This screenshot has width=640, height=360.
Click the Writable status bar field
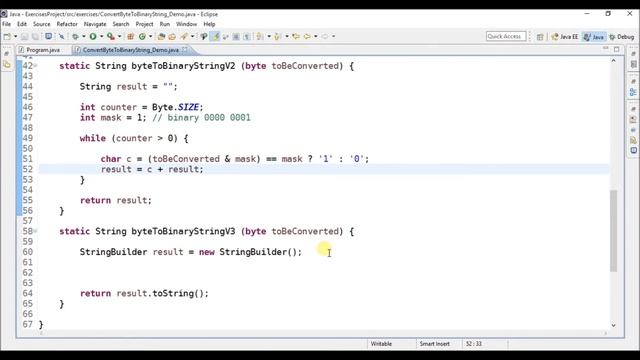point(381,344)
